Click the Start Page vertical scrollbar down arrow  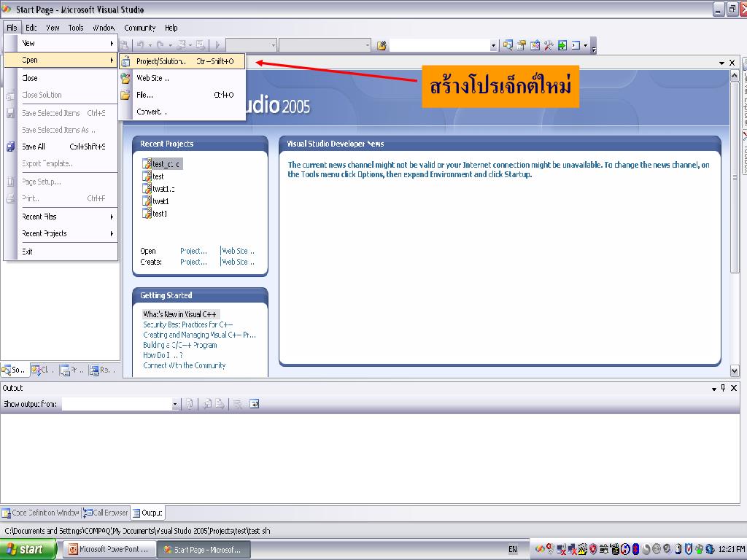pyautogui.click(x=734, y=371)
